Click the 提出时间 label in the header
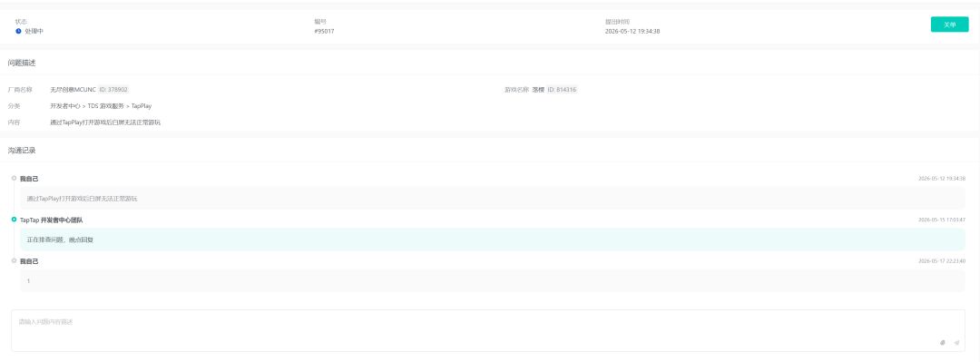 click(617, 21)
